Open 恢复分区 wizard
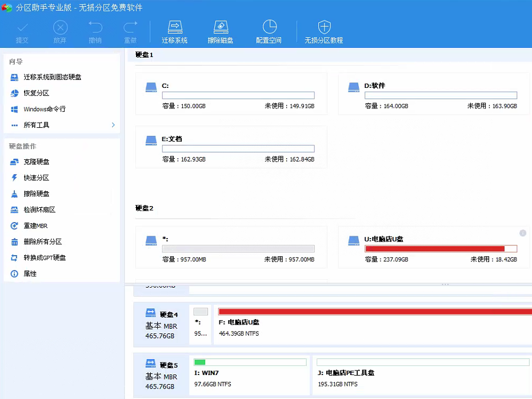This screenshot has width=532, height=399. (36, 93)
